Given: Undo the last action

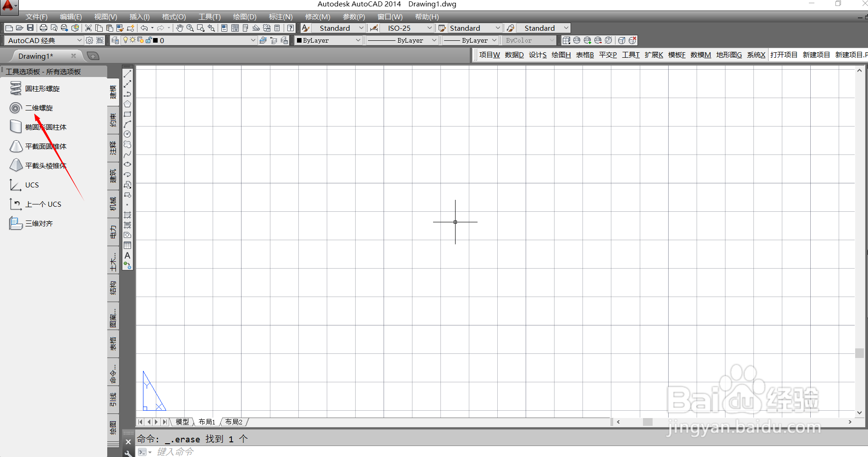Looking at the screenshot, I should (144, 28).
